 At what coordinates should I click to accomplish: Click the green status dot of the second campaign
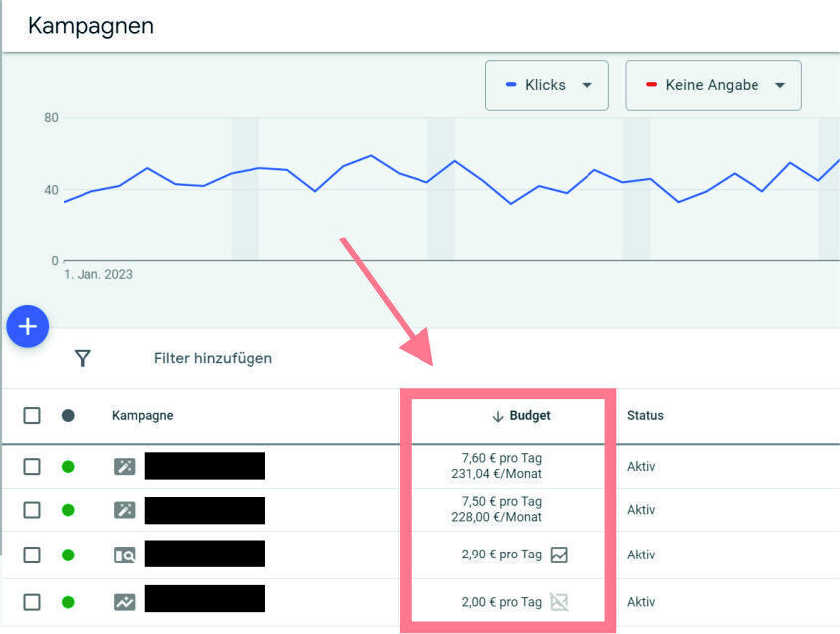click(x=66, y=509)
